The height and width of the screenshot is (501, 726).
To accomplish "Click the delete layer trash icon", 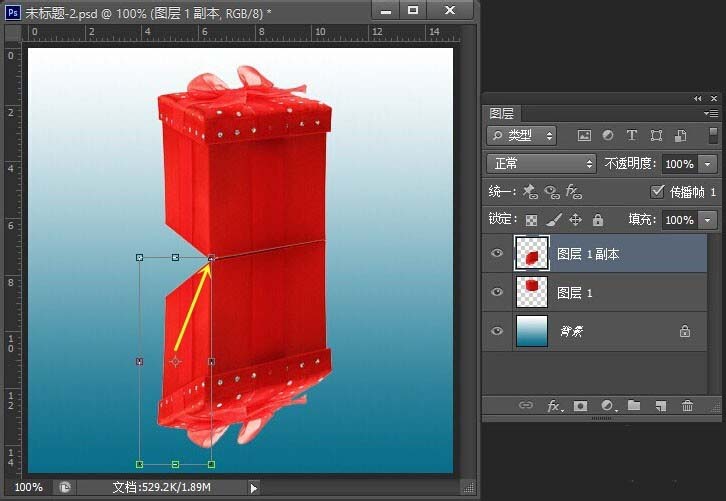I will pos(687,406).
